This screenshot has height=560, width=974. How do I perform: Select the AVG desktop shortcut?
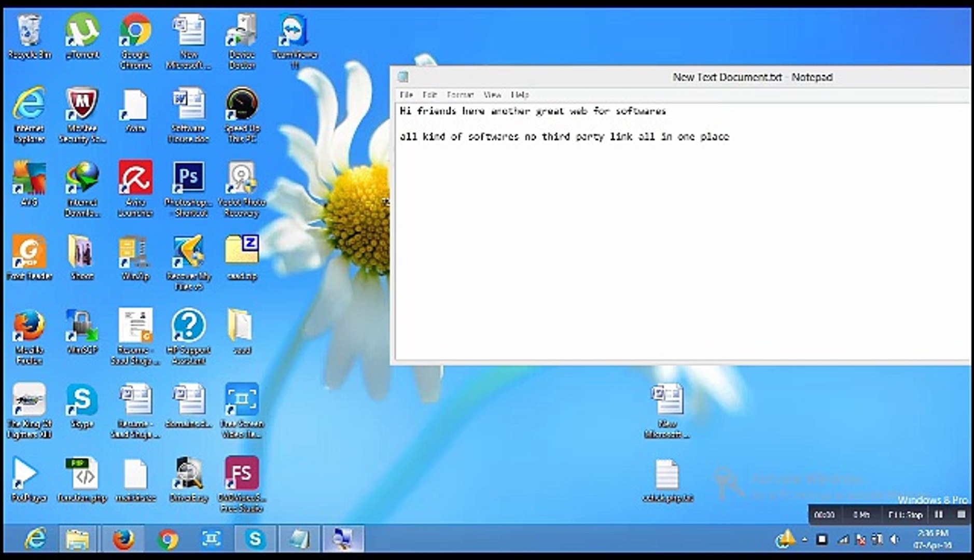tap(29, 184)
